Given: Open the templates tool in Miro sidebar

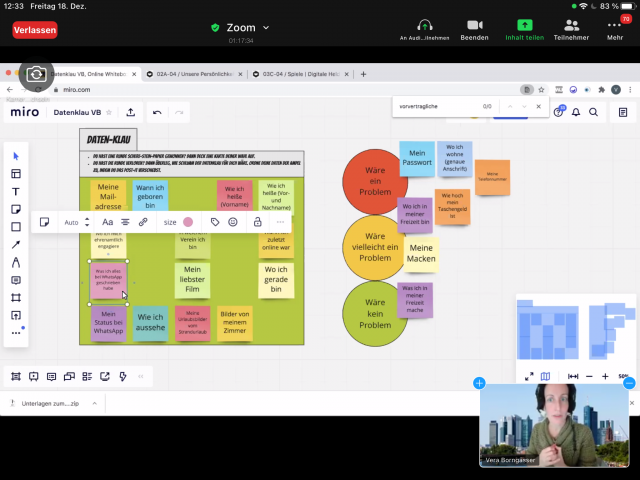Looking at the screenshot, I should pyautogui.click(x=16, y=174).
